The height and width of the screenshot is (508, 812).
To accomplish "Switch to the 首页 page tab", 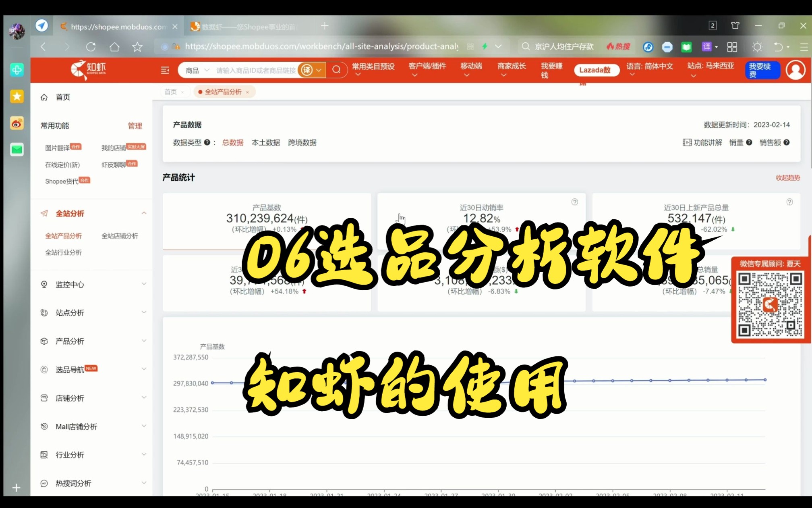I will coord(170,92).
